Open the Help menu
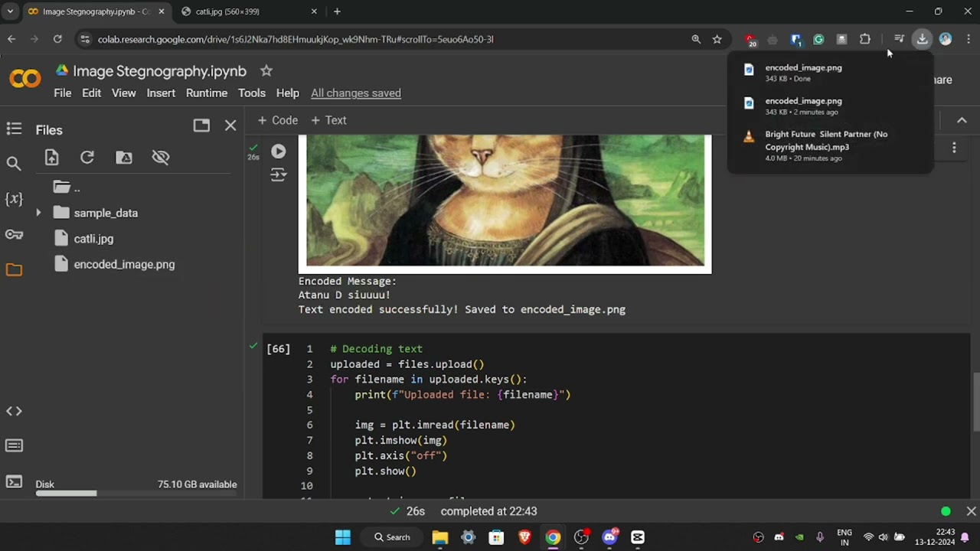980x551 pixels. 287,93
